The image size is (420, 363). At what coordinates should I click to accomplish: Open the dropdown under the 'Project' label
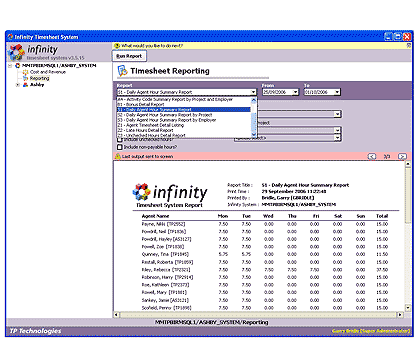(338, 130)
